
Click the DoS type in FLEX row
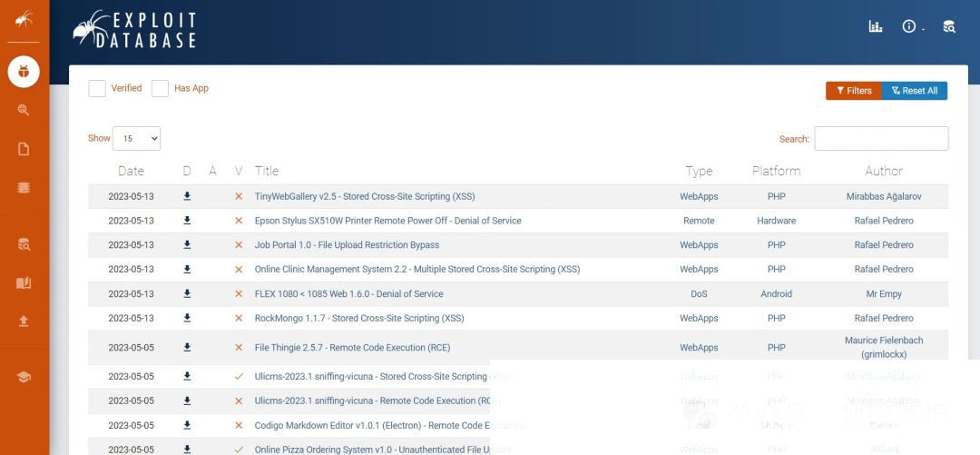[699, 294]
